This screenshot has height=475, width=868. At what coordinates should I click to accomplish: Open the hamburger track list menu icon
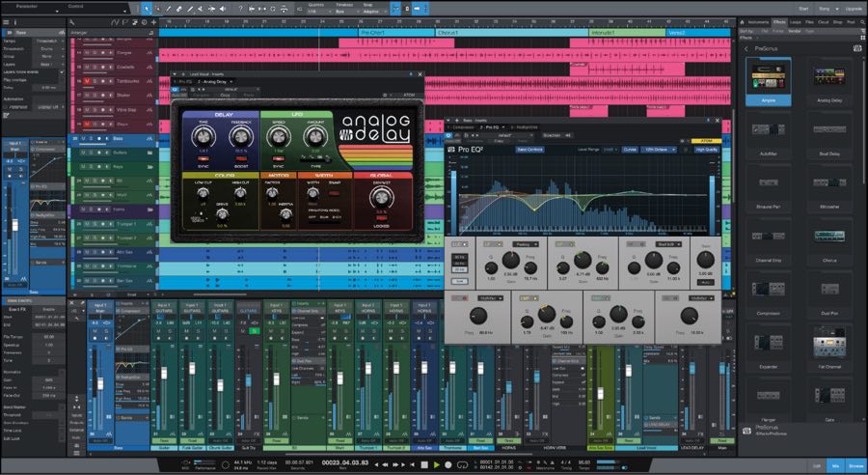click(6, 23)
